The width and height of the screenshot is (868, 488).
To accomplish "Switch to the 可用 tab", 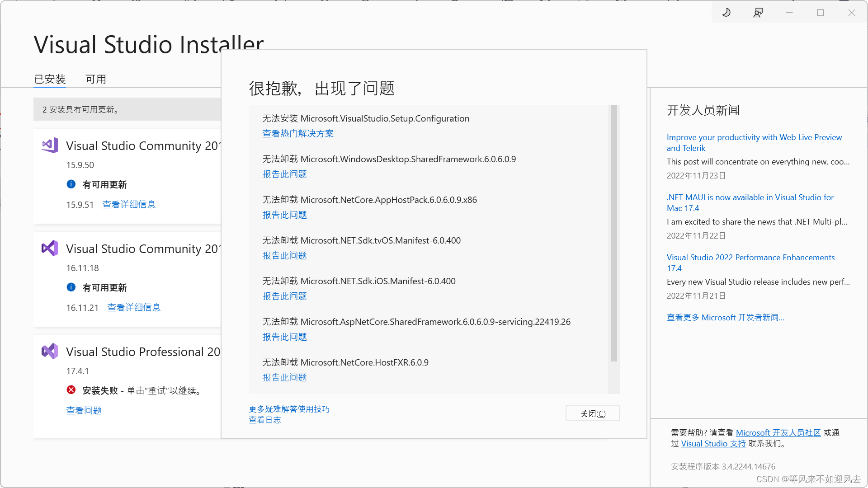I will (96, 79).
